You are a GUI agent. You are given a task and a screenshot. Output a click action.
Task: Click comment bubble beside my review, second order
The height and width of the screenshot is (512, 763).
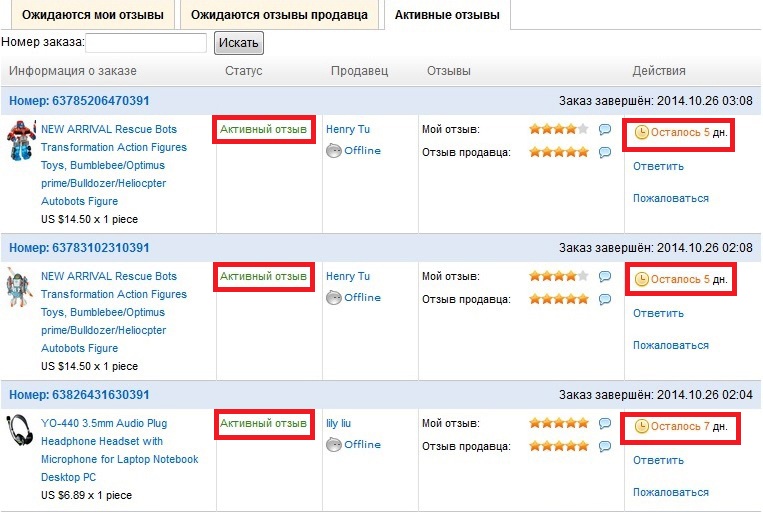(x=605, y=276)
